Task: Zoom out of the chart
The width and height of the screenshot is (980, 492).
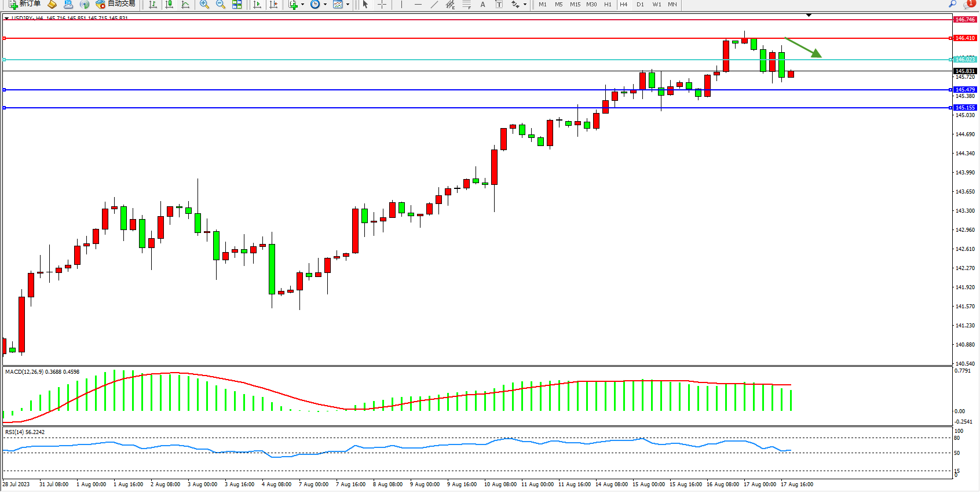Action: click(x=221, y=4)
